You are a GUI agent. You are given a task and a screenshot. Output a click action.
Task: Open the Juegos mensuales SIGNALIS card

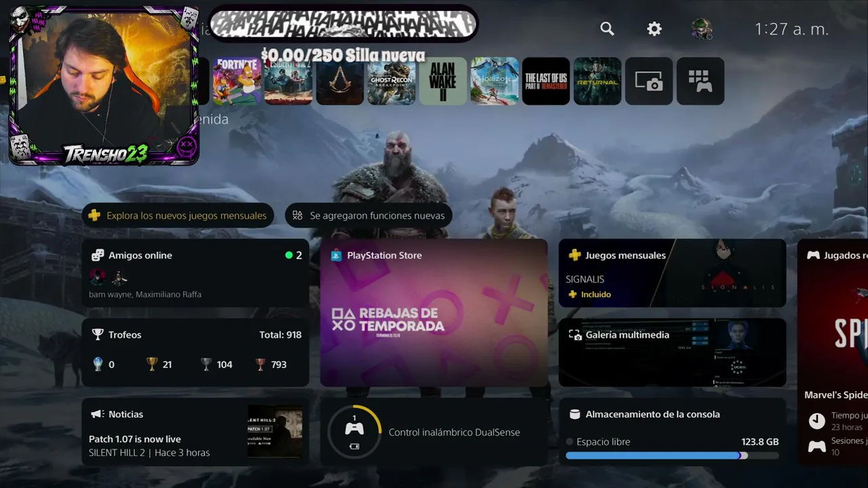click(x=672, y=273)
